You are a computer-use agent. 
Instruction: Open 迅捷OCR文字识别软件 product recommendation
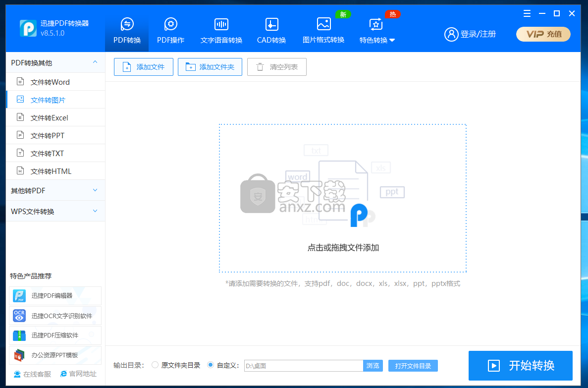[55, 316]
